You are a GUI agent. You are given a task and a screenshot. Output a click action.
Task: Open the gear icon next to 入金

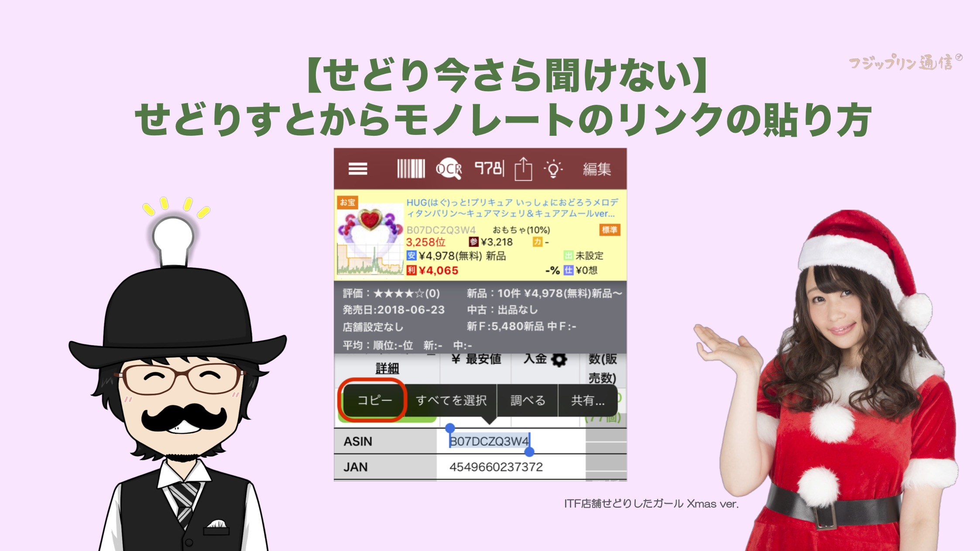tap(559, 360)
